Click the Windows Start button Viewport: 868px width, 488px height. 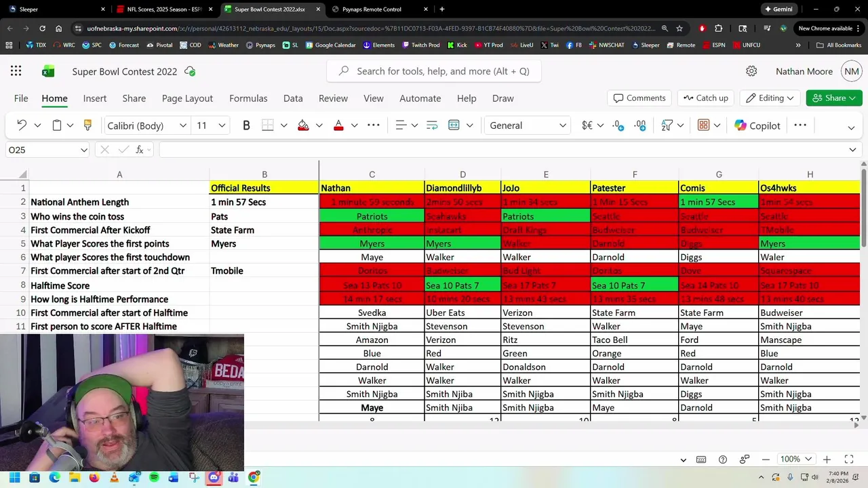(14, 477)
